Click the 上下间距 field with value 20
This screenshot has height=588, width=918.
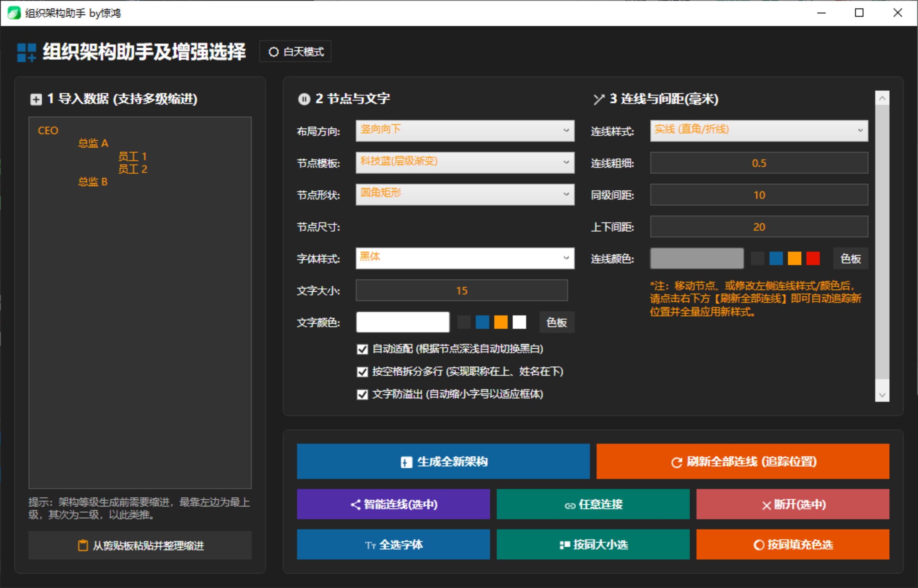click(x=759, y=226)
